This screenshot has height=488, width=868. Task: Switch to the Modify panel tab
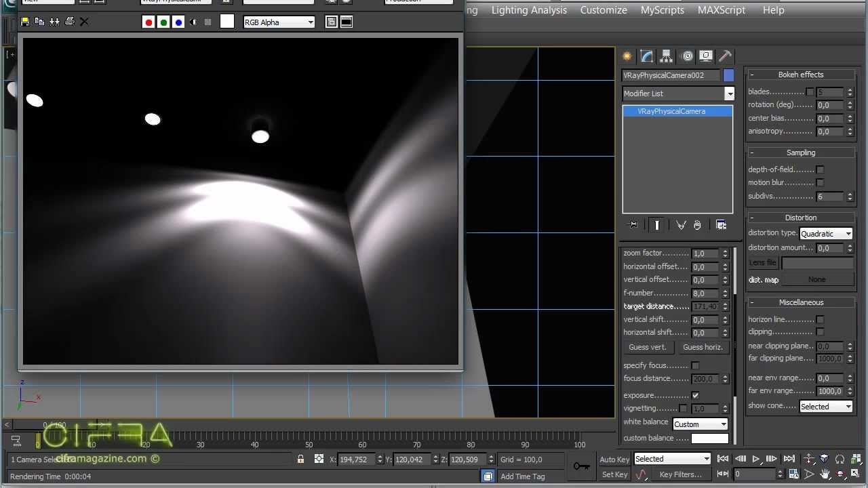tap(647, 56)
